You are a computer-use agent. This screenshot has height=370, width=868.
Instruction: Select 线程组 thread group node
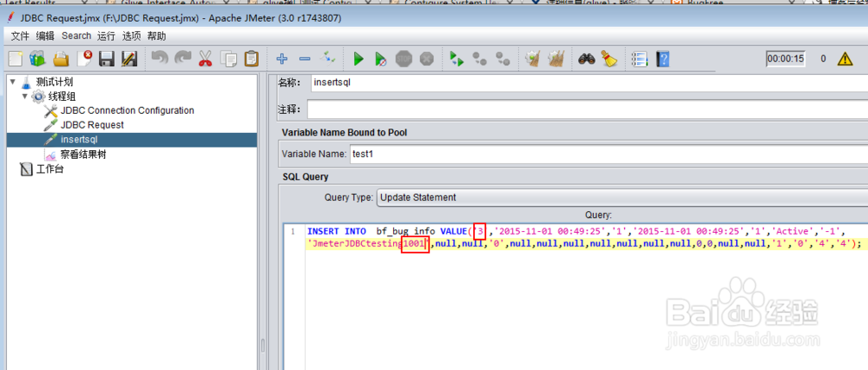61,96
